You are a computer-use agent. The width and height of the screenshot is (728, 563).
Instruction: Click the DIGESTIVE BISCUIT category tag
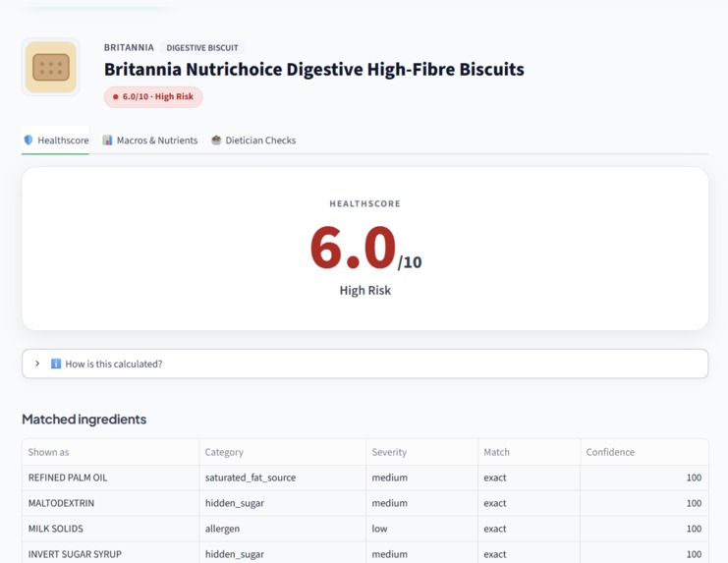(x=202, y=48)
